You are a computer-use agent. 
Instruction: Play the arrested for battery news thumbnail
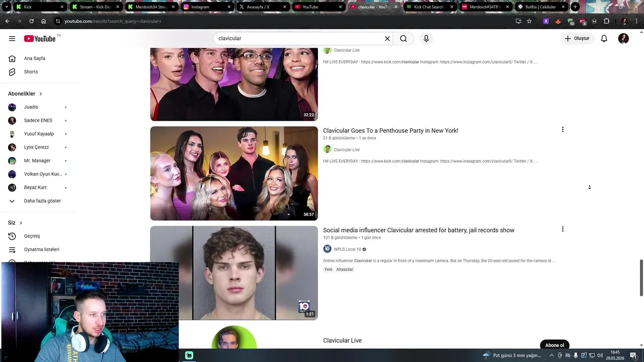point(234,273)
